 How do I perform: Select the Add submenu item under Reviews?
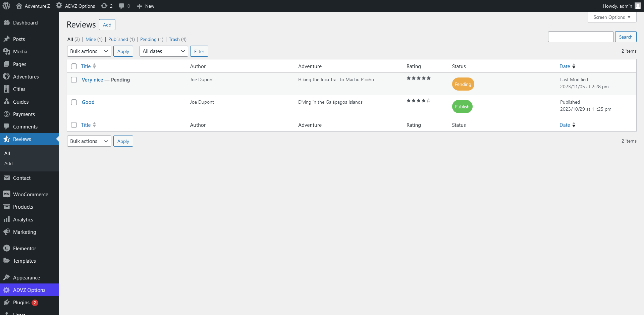coord(8,163)
